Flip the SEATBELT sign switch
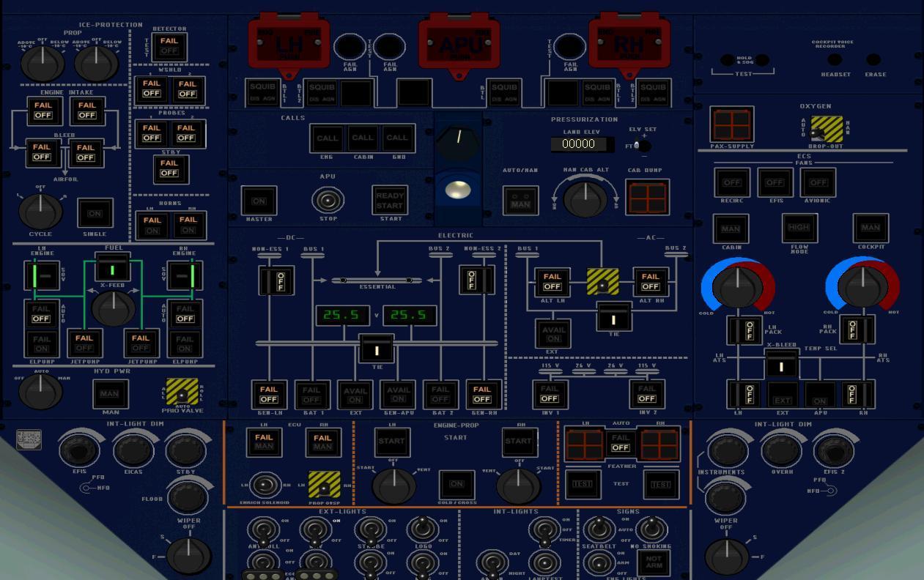Screen dimensions: 924x580 pos(599,529)
